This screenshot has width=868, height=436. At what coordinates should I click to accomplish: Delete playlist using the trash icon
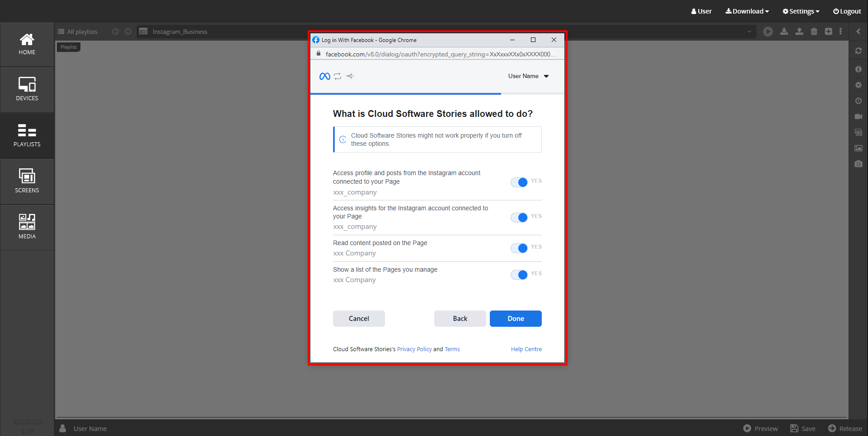(814, 31)
